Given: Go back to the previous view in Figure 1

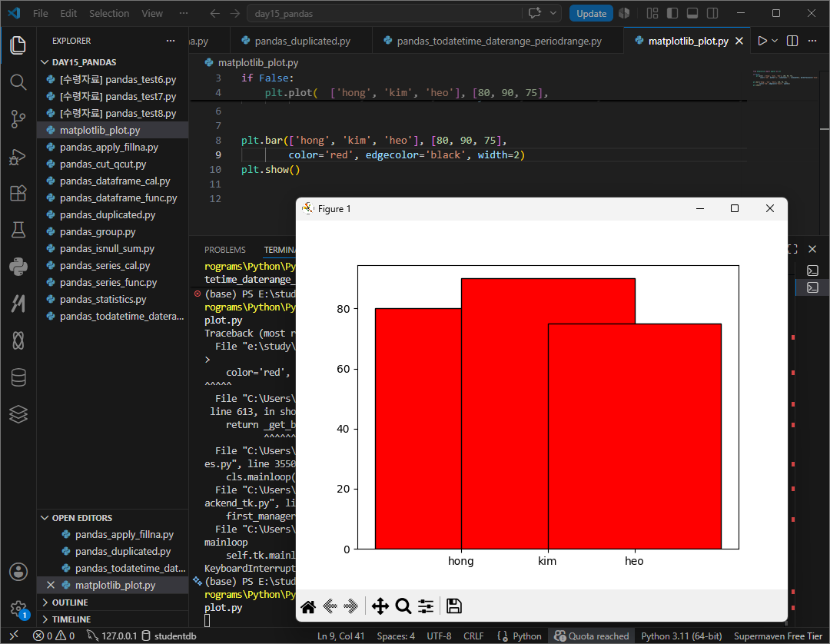Looking at the screenshot, I should click(x=330, y=606).
